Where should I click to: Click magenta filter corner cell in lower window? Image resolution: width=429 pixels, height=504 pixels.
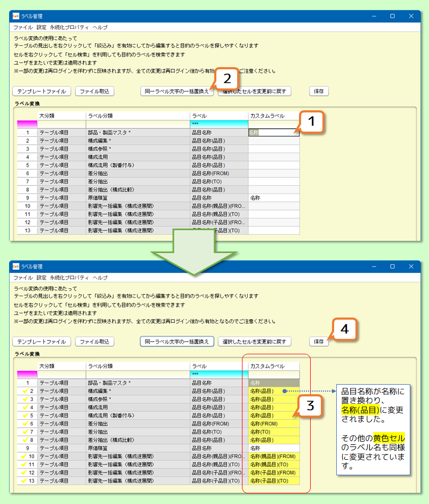[27, 374]
